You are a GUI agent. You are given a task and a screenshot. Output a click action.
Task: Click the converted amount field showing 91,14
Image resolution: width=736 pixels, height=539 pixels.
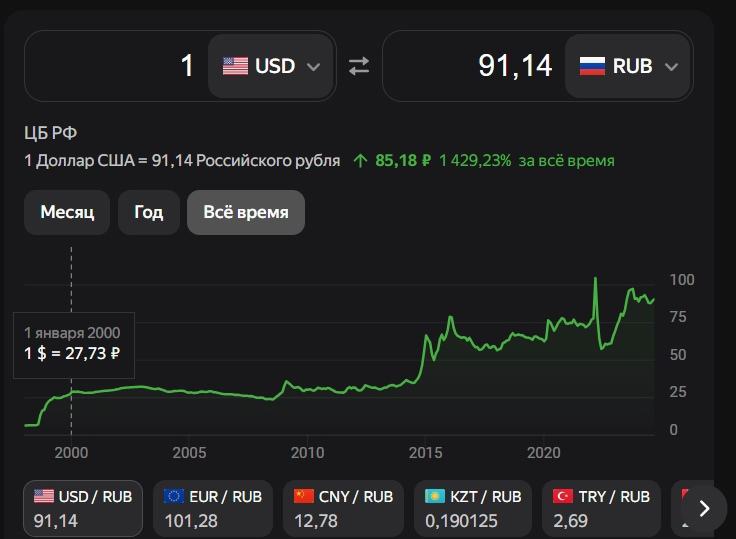click(472, 66)
